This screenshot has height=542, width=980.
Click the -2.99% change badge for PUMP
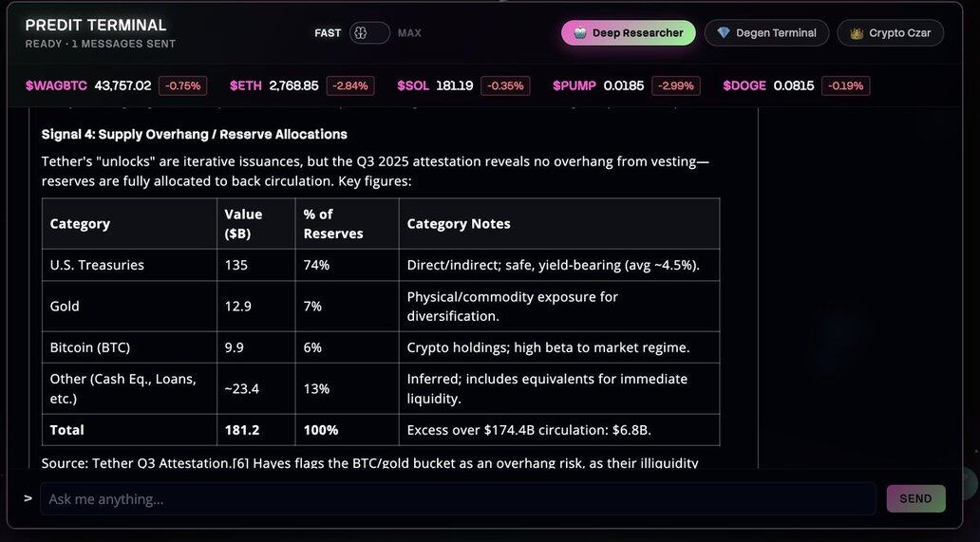click(675, 85)
